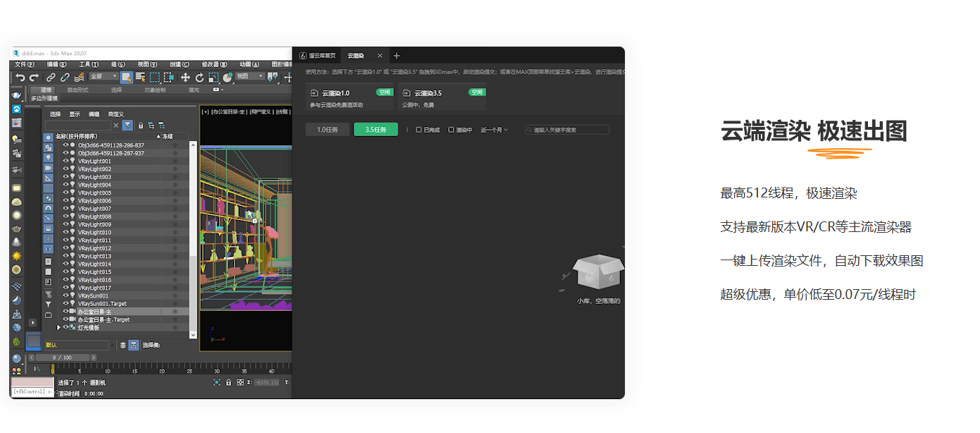Click the 云渲染1.0 card
Viewport: 980px width, 433px height.
coord(351,97)
